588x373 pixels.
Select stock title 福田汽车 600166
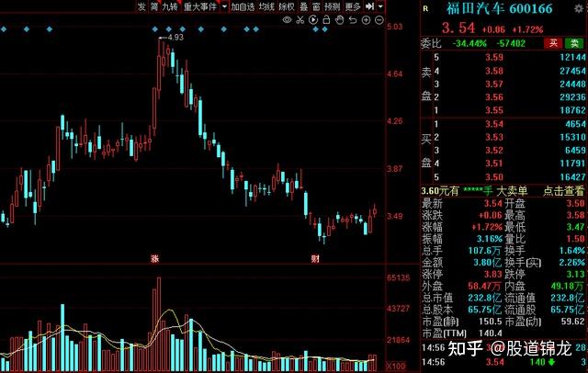(499, 8)
